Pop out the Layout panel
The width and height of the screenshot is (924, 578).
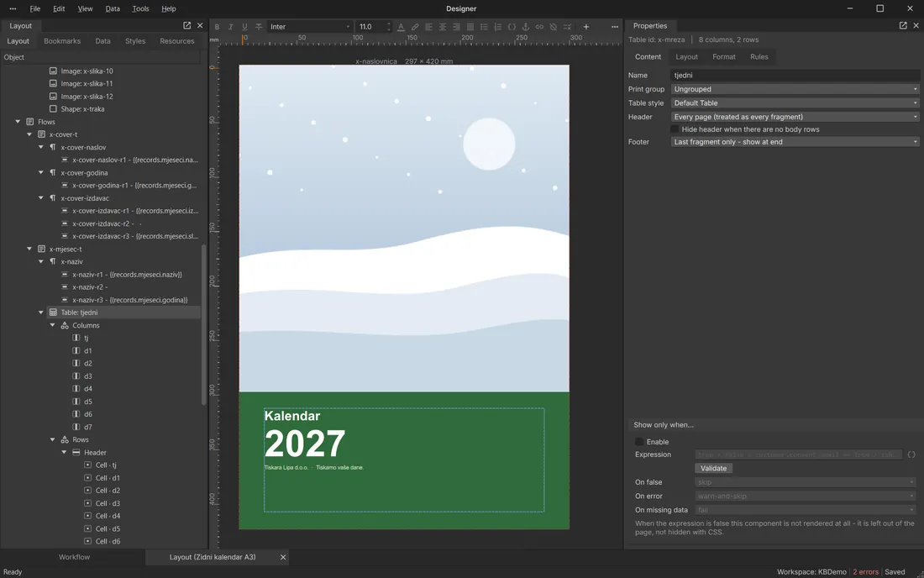pos(186,25)
